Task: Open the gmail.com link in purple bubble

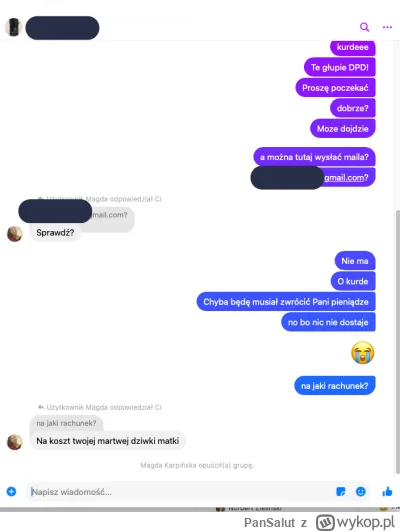Action: tap(344, 177)
